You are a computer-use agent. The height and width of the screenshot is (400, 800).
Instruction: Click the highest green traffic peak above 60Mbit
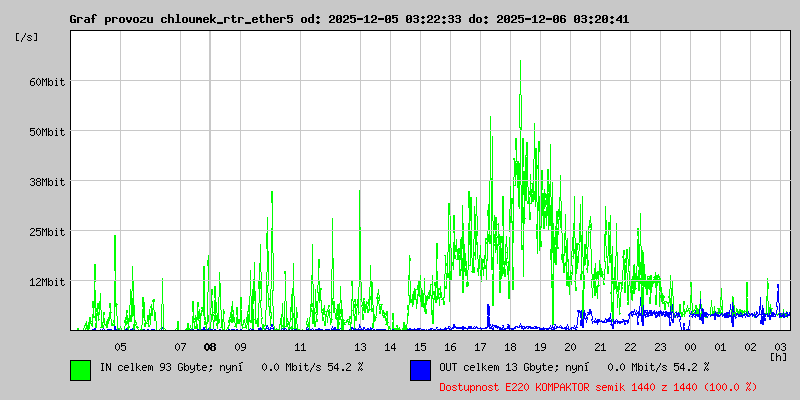521,64
